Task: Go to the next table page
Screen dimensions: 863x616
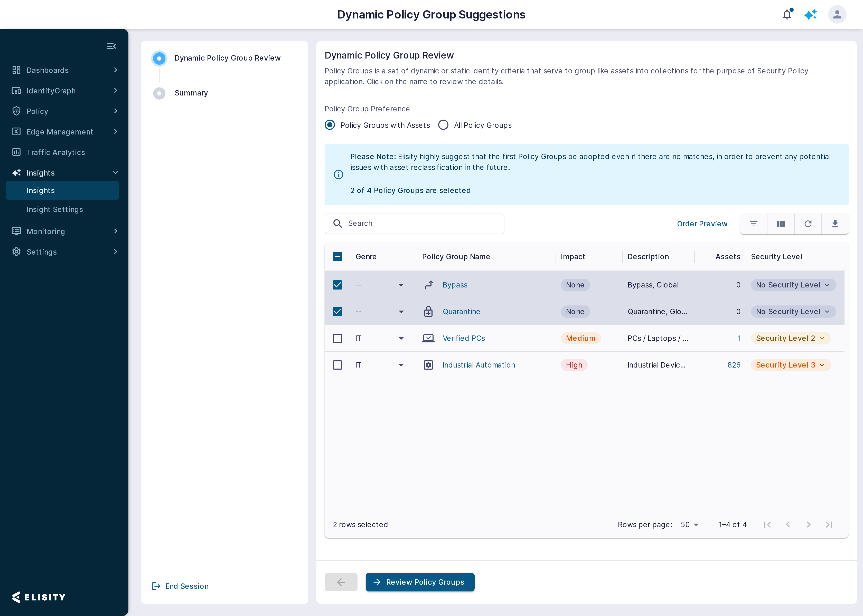Action: pyautogui.click(x=808, y=525)
